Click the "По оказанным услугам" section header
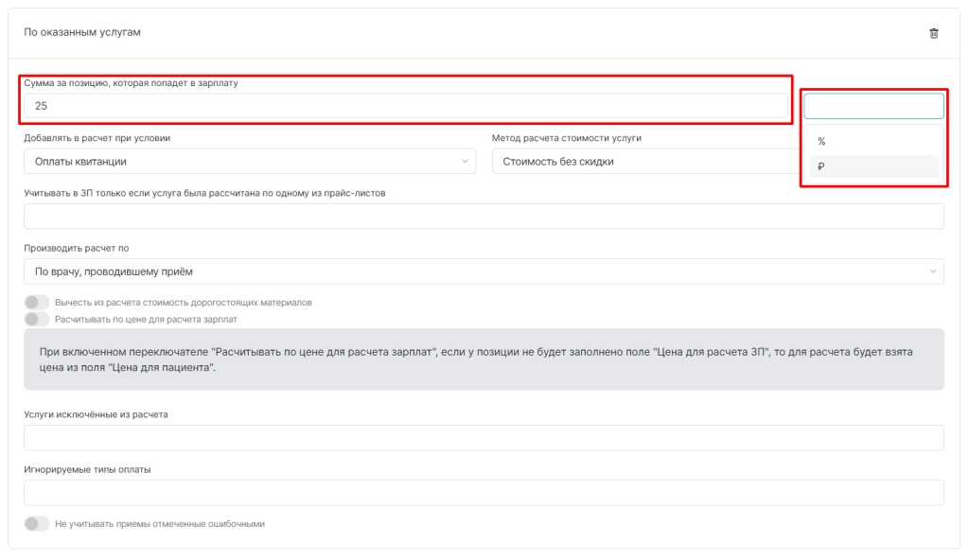This screenshot has height=560, width=969. point(82,32)
